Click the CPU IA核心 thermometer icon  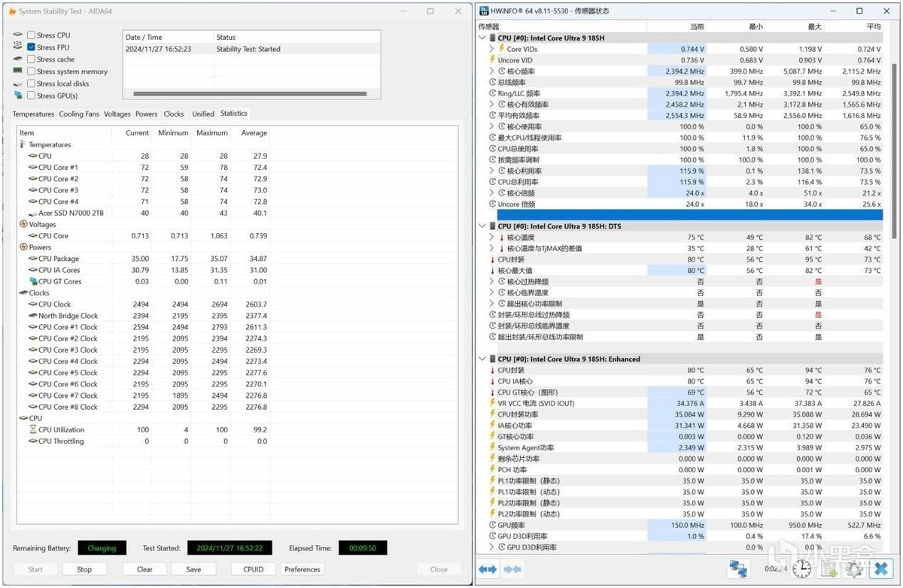pyautogui.click(x=492, y=381)
